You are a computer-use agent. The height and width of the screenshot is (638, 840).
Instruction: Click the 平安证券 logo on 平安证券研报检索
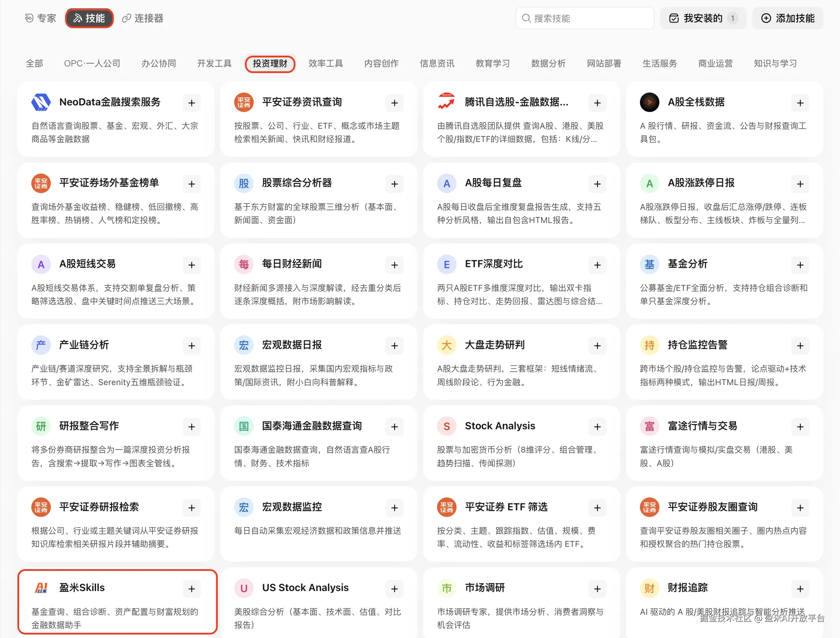pyautogui.click(x=41, y=507)
